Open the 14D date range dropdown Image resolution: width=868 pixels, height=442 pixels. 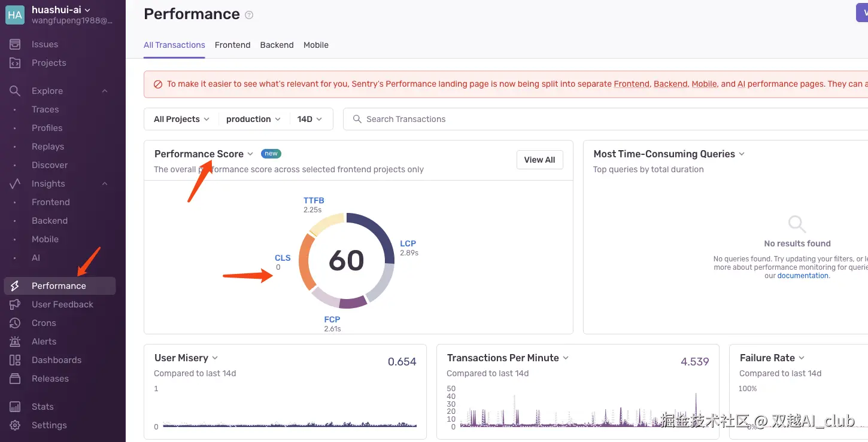click(x=310, y=119)
